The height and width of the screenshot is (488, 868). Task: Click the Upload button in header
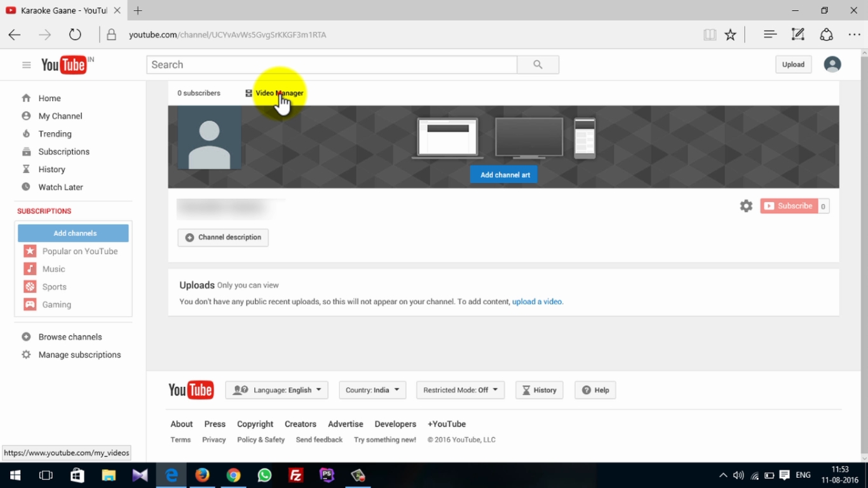pos(793,64)
